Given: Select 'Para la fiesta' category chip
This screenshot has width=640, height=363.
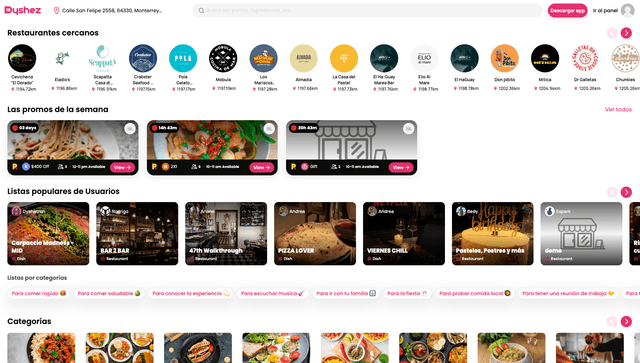Looking at the screenshot, I should pos(407,293).
